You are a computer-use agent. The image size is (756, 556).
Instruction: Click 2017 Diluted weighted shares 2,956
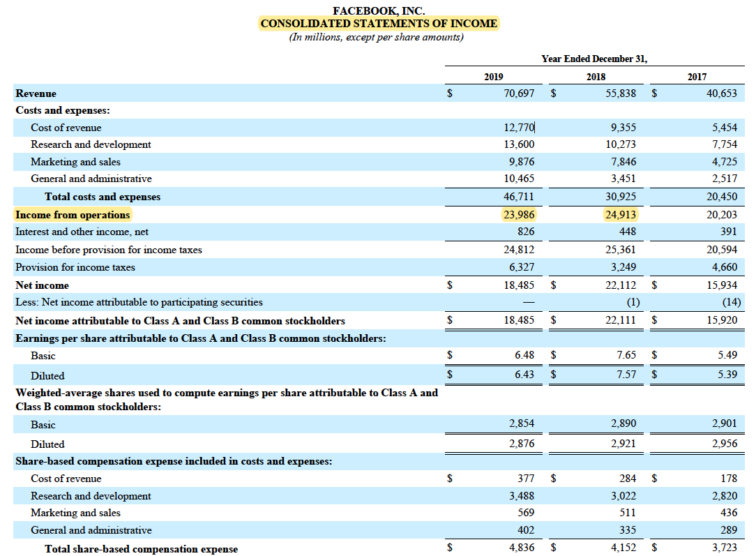point(725,443)
